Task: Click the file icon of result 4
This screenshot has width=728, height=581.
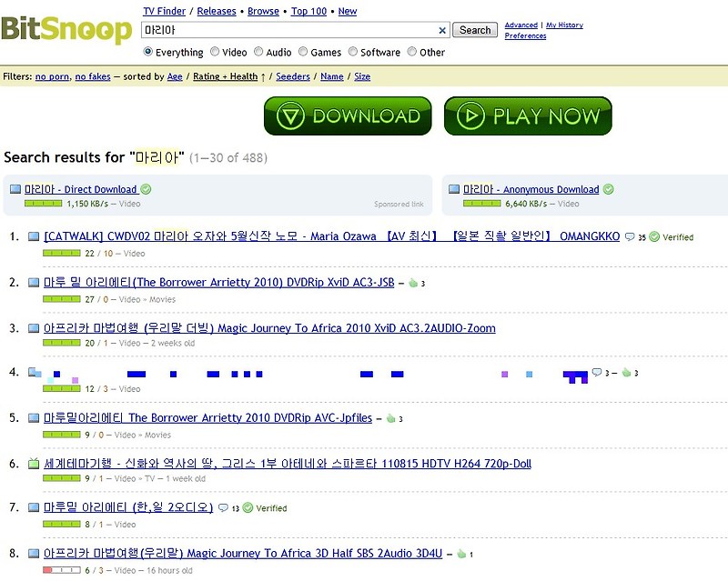Action: (x=35, y=372)
